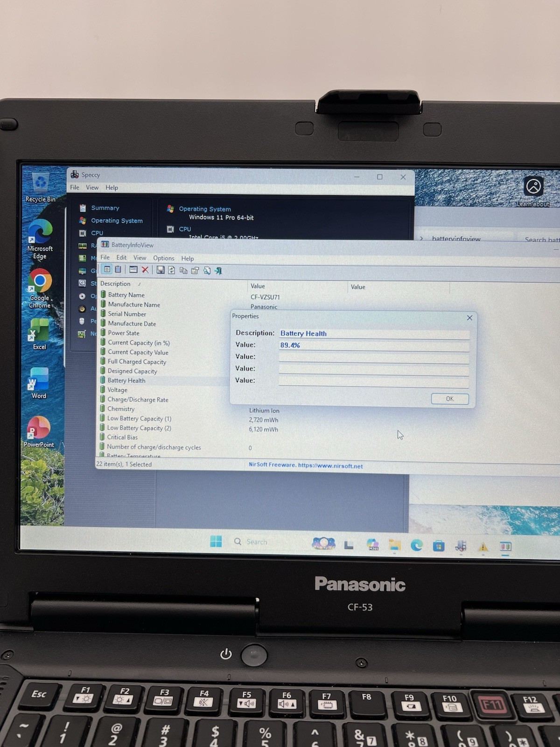Click the BatteryInfoView taskbar icon

click(505, 546)
